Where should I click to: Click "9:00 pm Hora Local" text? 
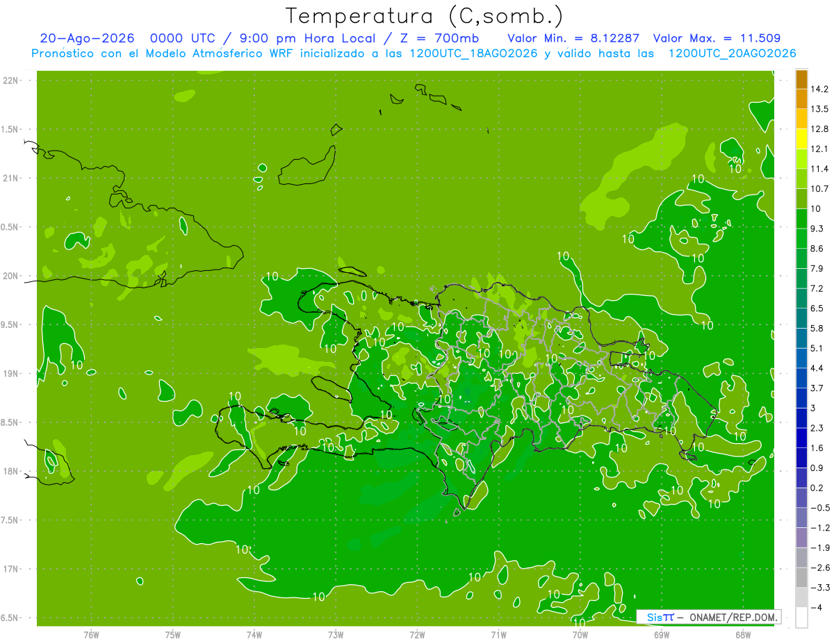point(309,38)
